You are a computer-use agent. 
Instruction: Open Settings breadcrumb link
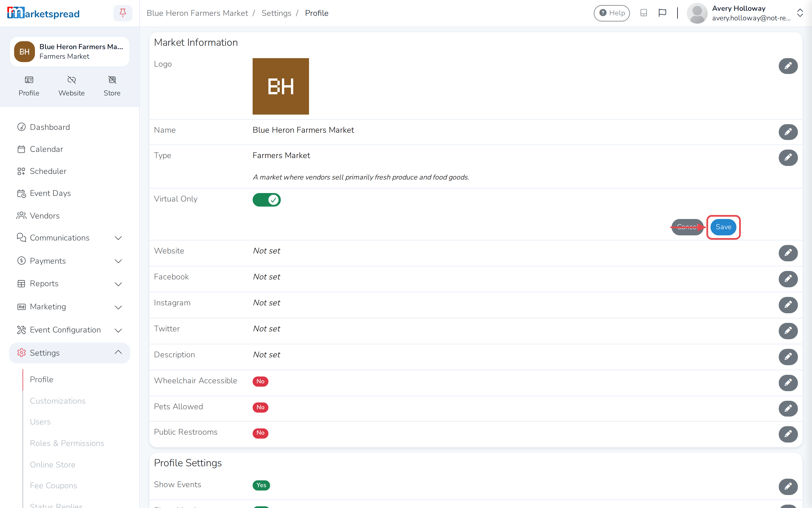point(276,13)
